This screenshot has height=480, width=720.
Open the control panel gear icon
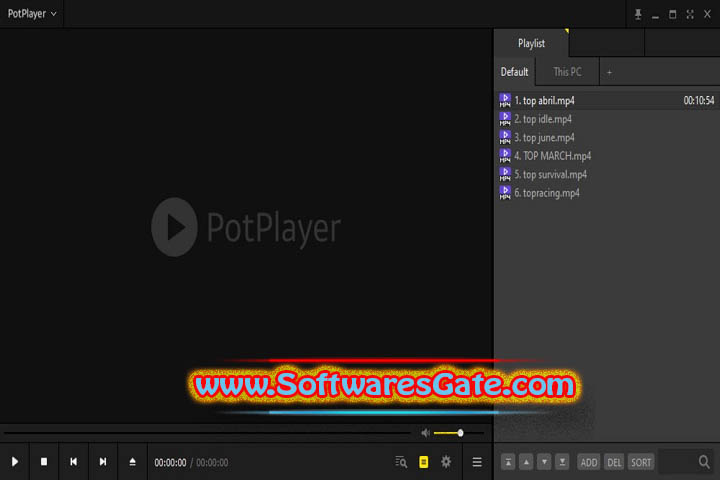click(x=446, y=462)
